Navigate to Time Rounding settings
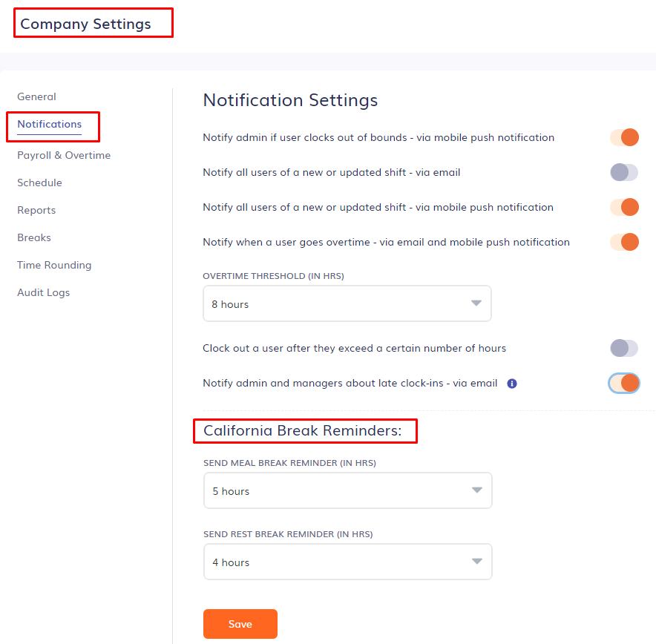The image size is (656, 644). (54, 265)
